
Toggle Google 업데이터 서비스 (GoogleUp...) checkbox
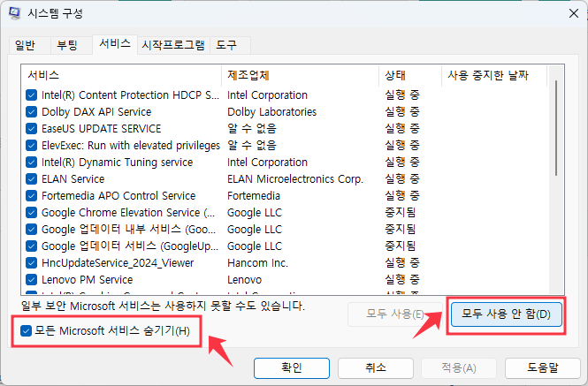32,246
